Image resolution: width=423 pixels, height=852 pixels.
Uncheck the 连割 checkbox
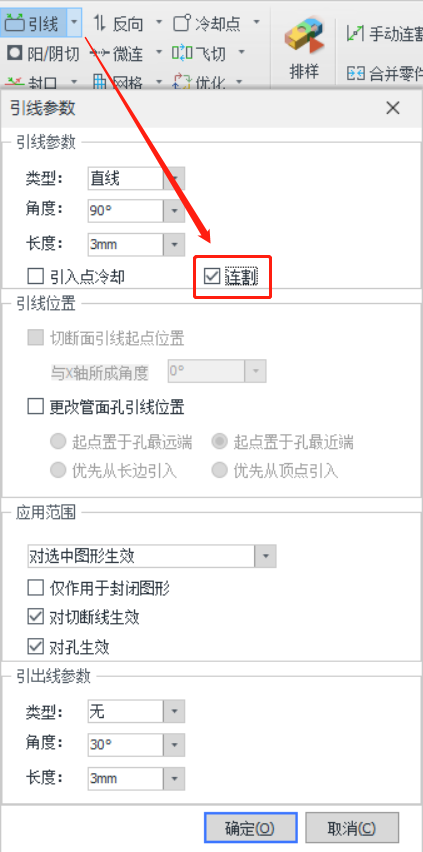point(212,277)
